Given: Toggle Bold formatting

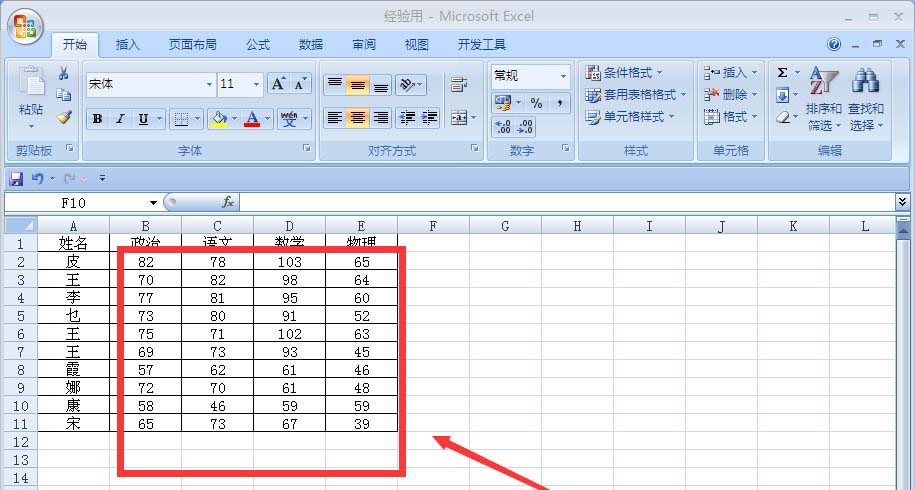Looking at the screenshot, I should pyautogui.click(x=97, y=119).
